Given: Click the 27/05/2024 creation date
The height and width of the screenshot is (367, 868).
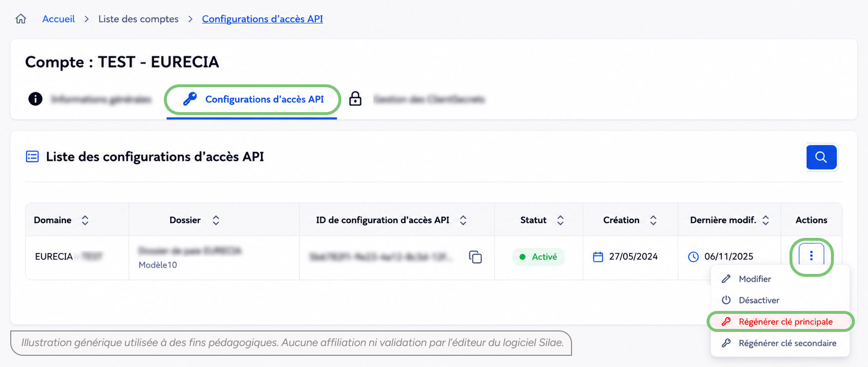Looking at the screenshot, I should point(633,257).
